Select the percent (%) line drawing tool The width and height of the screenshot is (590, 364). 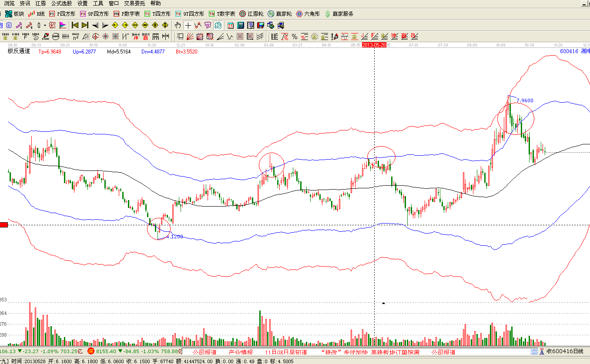click(295, 37)
